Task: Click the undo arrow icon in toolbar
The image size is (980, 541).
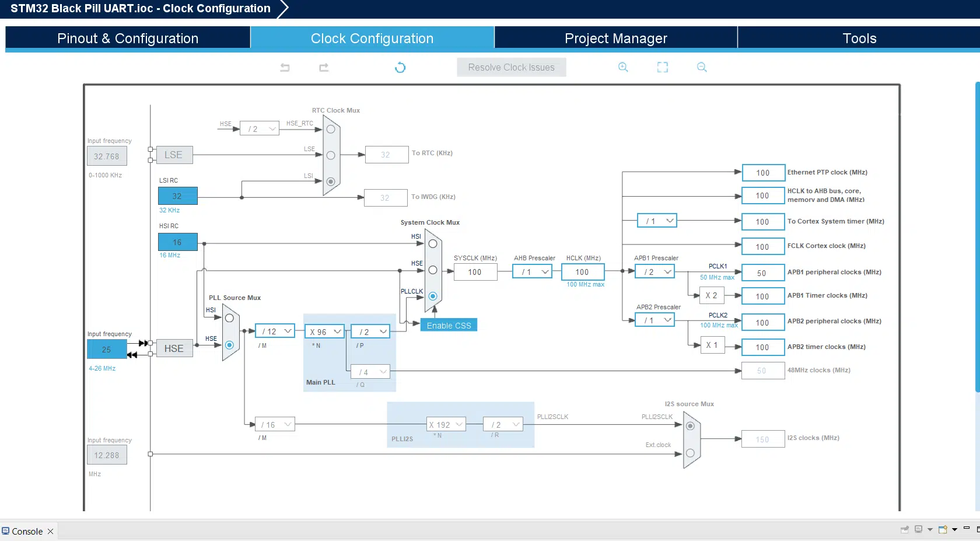Action: [x=285, y=68]
